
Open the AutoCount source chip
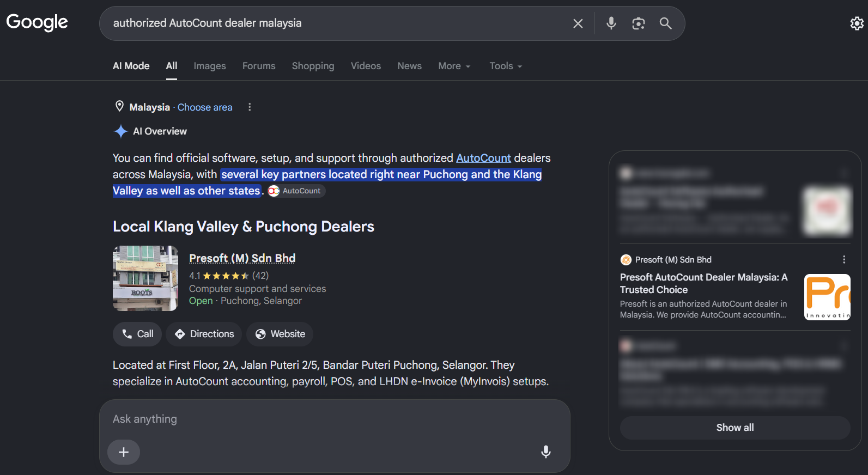[x=296, y=191]
